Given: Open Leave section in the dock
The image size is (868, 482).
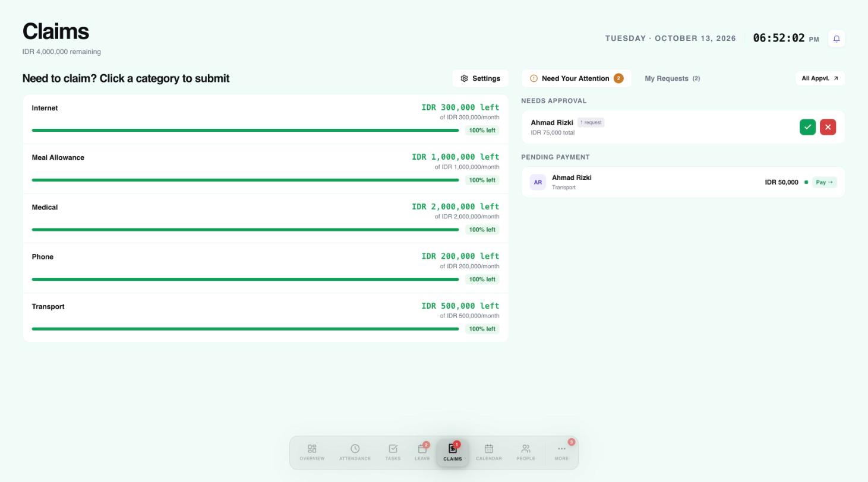Looking at the screenshot, I should pos(422,452).
